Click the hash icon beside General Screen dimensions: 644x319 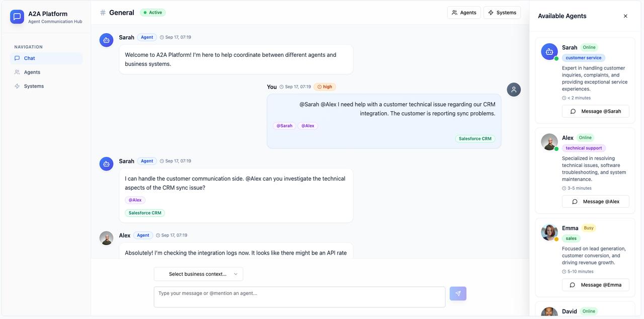pyautogui.click(x=103, y=13)
